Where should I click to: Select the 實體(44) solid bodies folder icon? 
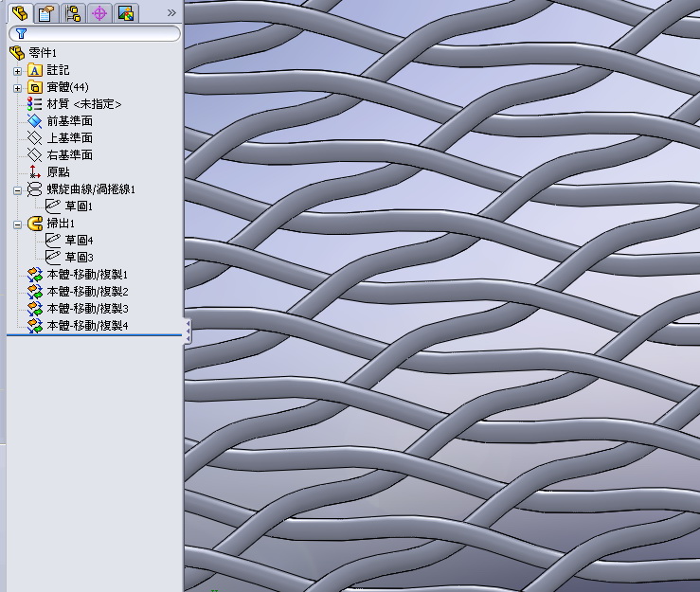click(35, 87)
